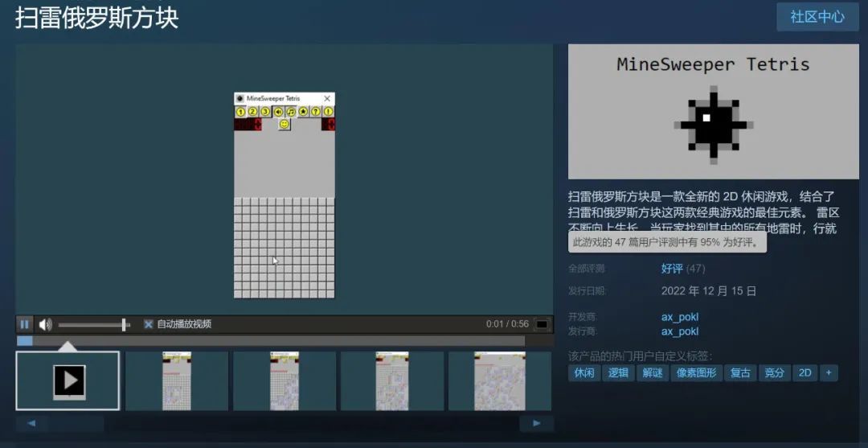This screenshot has width=868, height=448.
Task: Pause the trailer video
Action: (x=24, y=324)
